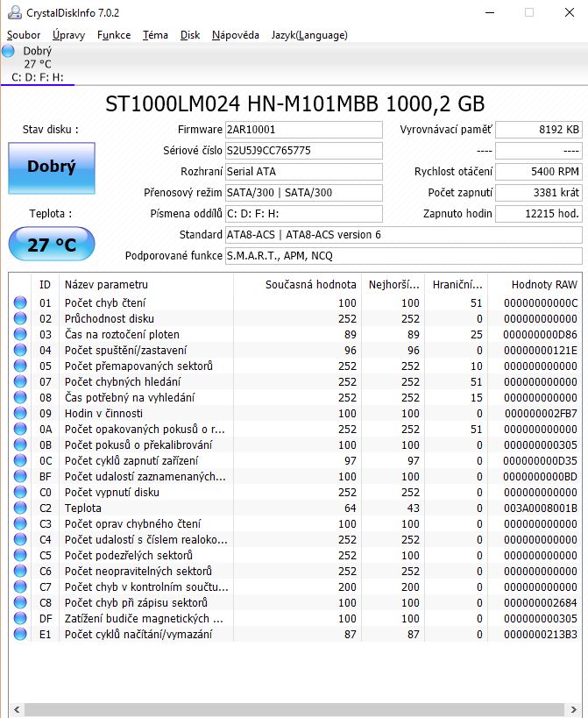This screenshot has width=588, height=718.
Task: Click the 27 °C temperature button
Action: click(x=52, y=244)
